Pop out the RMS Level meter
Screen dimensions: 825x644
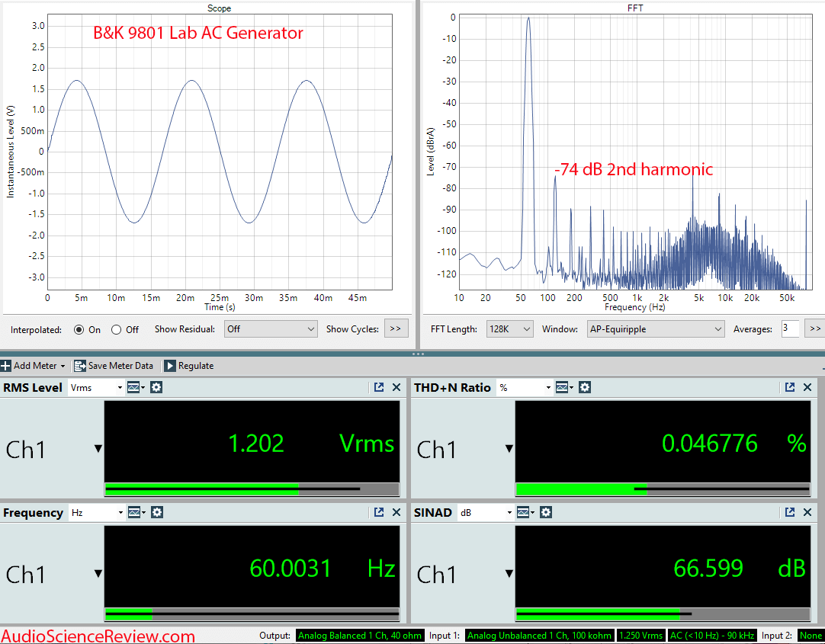click(x=379, y=387)
